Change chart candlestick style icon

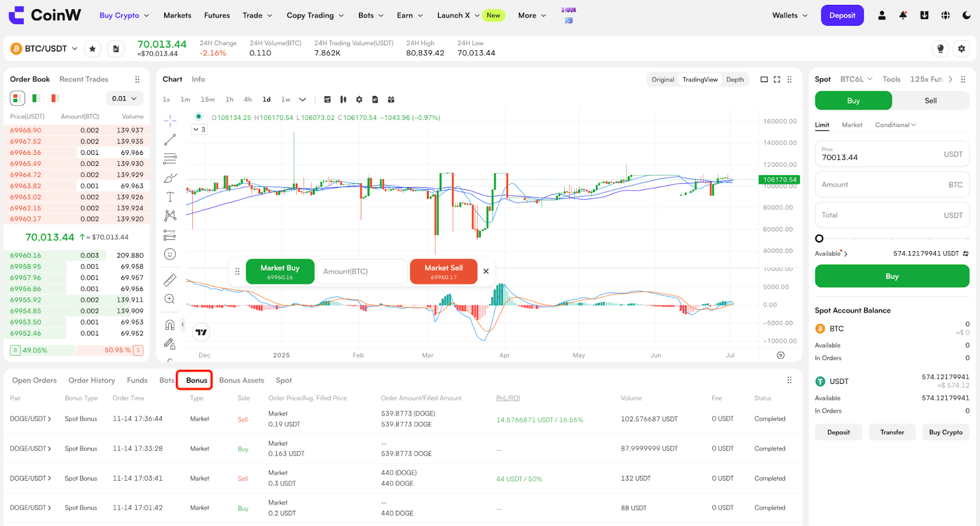(x=343, y=99)
